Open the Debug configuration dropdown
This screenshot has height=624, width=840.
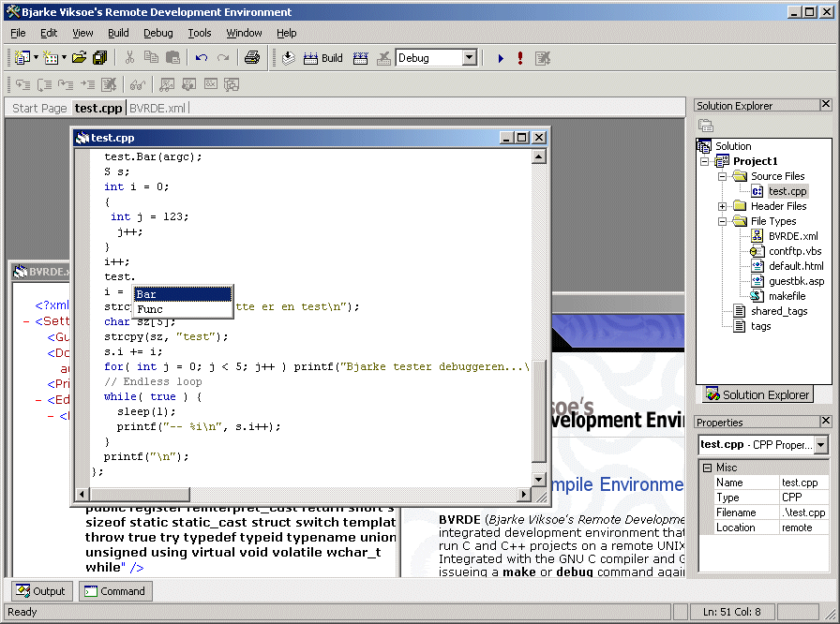[470, 58]
